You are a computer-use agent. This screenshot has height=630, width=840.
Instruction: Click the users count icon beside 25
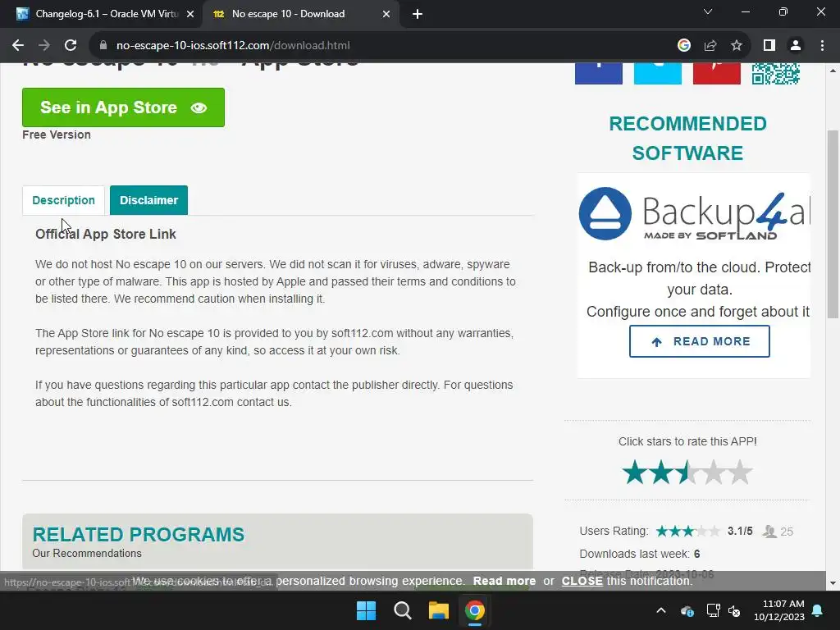tap(769, 532)
